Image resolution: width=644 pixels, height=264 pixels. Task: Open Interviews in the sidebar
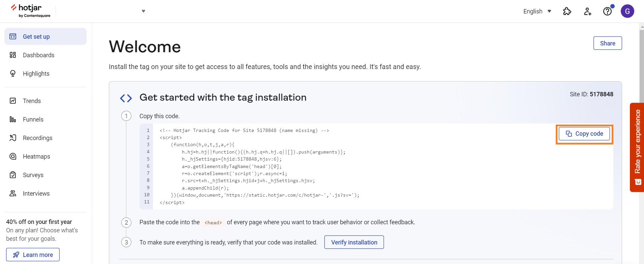click(45, 193)
